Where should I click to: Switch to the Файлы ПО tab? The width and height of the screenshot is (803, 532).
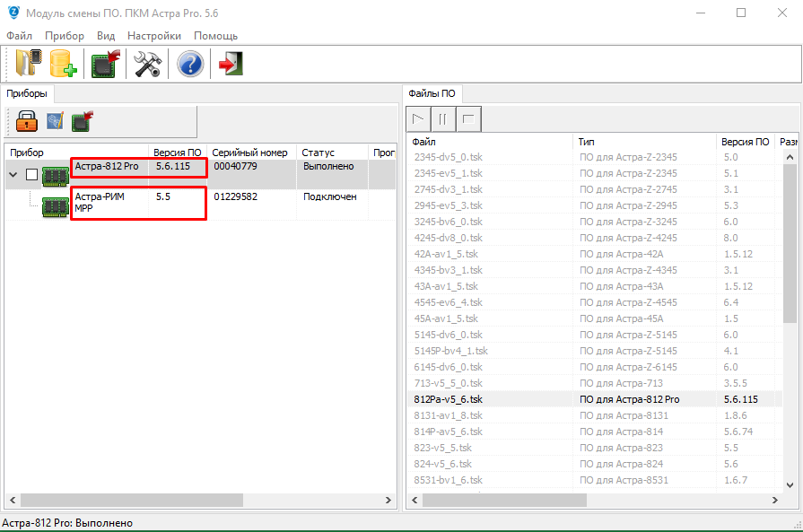432,93
